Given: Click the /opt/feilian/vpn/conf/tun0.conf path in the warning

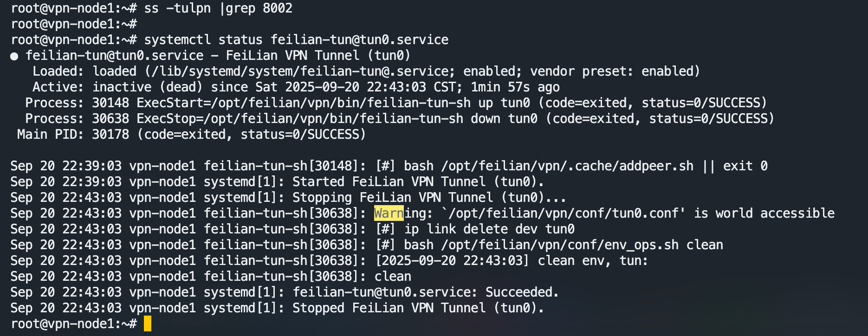Looking at the screenshot, I should [x=567, y=213].
